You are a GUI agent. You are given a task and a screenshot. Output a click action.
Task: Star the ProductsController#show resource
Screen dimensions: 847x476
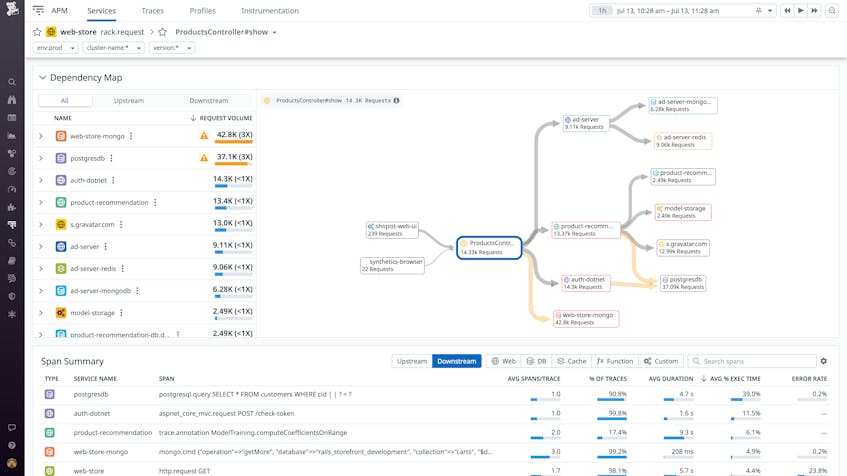coord(162,32)
